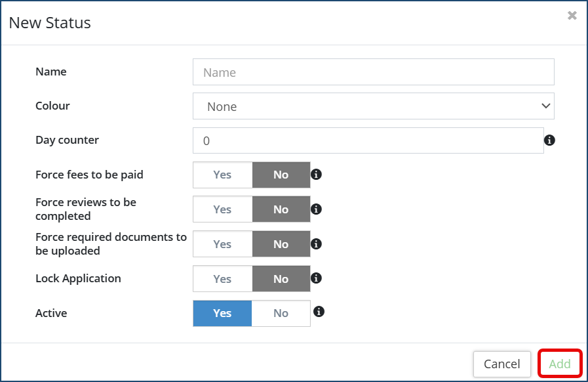Click the Add button
This screenshot has width=588, height=382.
pos(560,364)
